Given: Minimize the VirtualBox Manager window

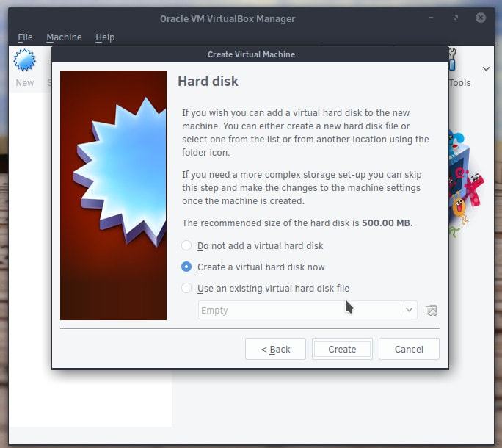Looking at the screenshot, I should click(431, 18).
